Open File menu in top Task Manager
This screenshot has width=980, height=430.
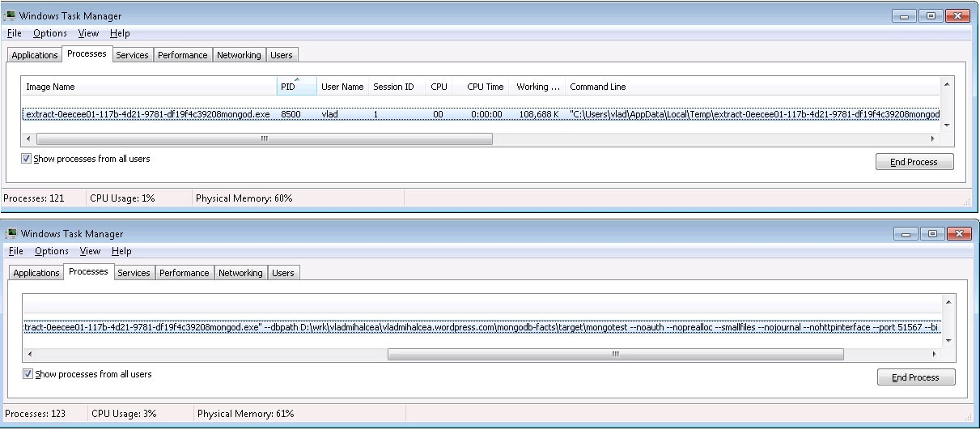click(15, 33)
